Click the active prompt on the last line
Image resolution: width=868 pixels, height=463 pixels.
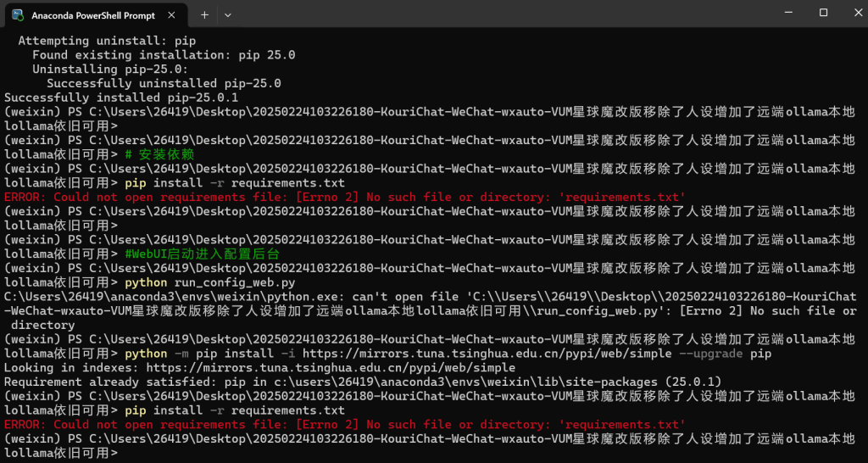[x=123, y=454]
